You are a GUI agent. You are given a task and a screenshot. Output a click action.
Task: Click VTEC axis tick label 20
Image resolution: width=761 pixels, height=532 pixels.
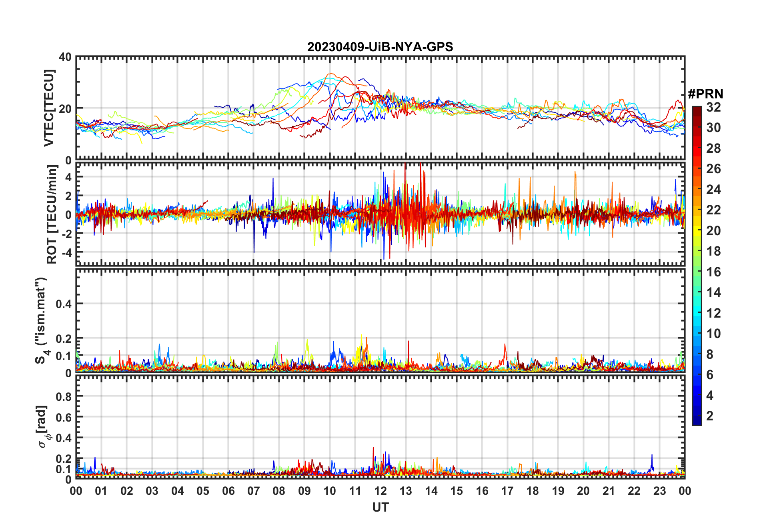65,108
